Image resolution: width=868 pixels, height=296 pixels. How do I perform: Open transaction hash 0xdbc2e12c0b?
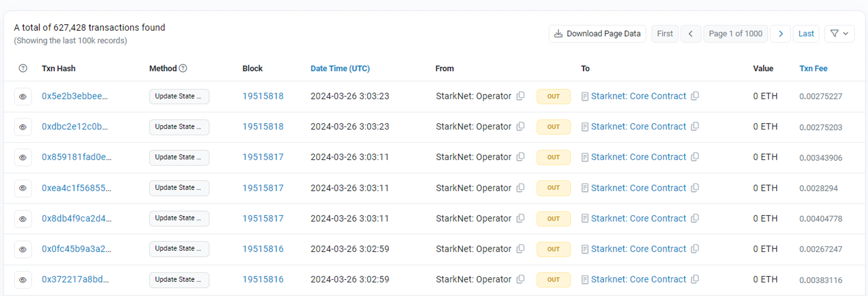pos(75,127)
